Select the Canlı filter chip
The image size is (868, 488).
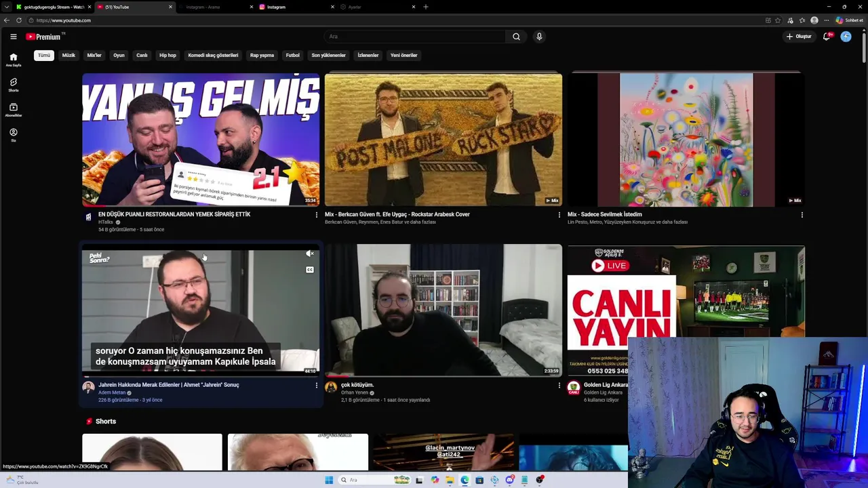point(142,56)
